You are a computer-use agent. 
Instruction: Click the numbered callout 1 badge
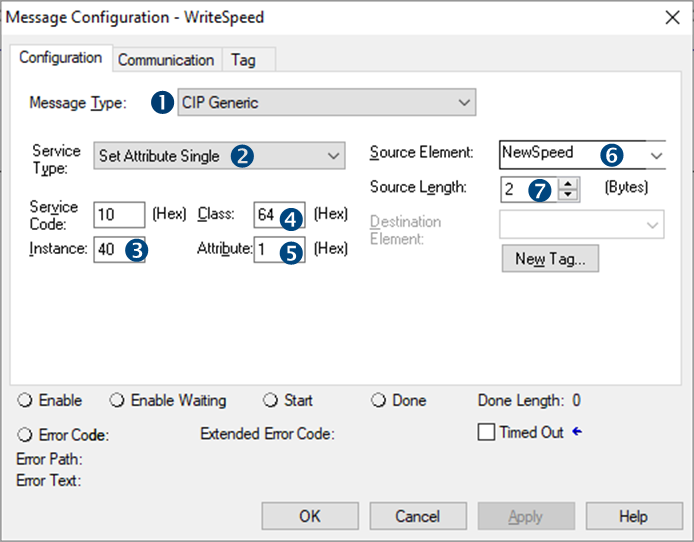click(x=162, y=102)
